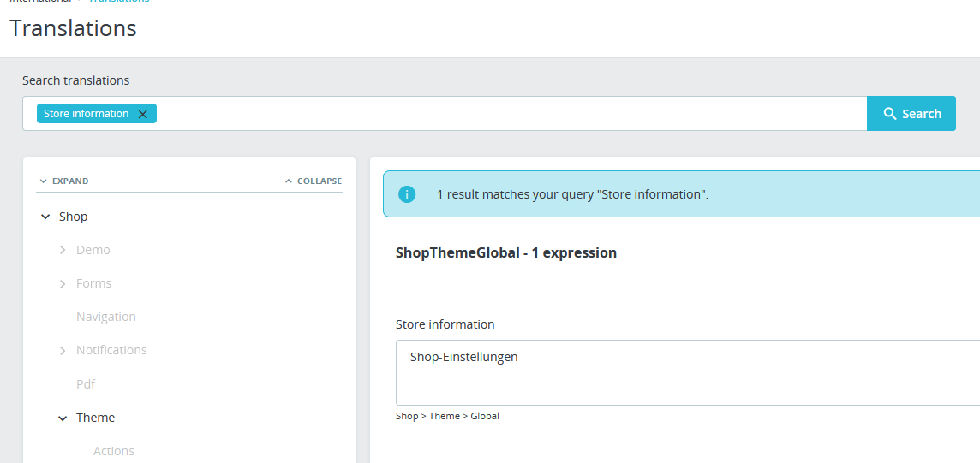Open the Notifications tree item
The width and height of the screenshot is (980, 463).
(x=111, y=351)
